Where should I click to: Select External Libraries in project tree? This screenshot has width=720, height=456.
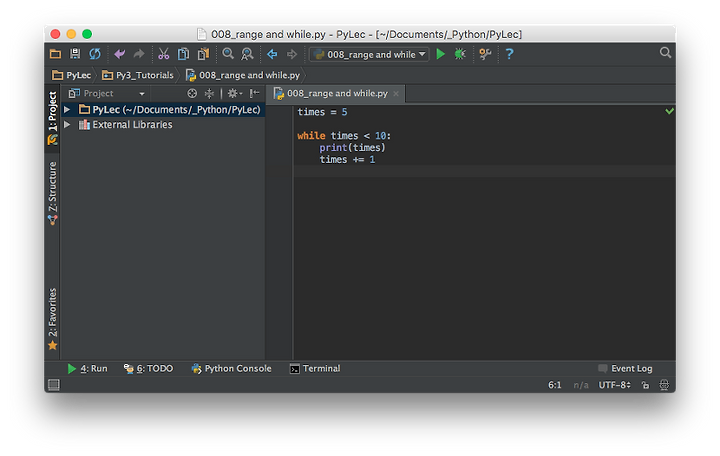click(126, 125)
